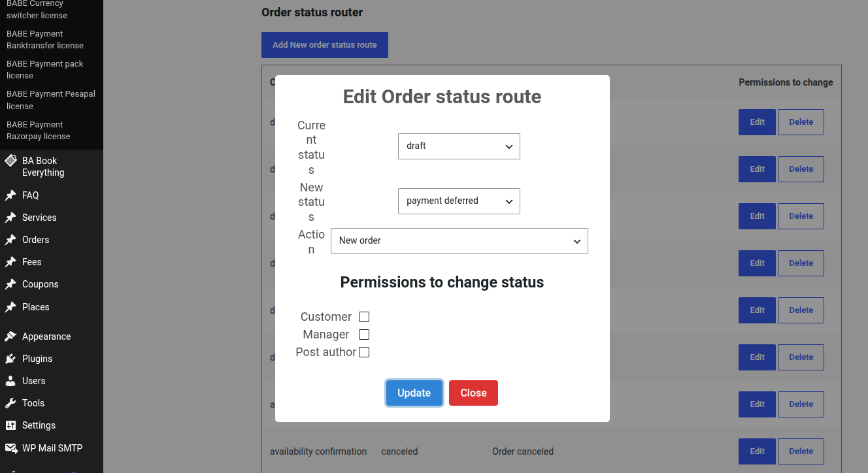Open the Current status dropdown showing draft

coord(459,146)
